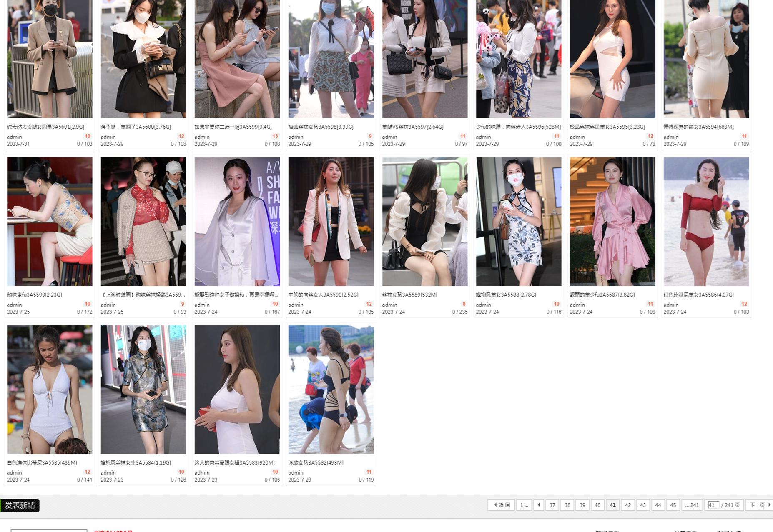Open thumbnail of thread 3A5588
Screen dimensions: 773x532
tap(519, 222)
